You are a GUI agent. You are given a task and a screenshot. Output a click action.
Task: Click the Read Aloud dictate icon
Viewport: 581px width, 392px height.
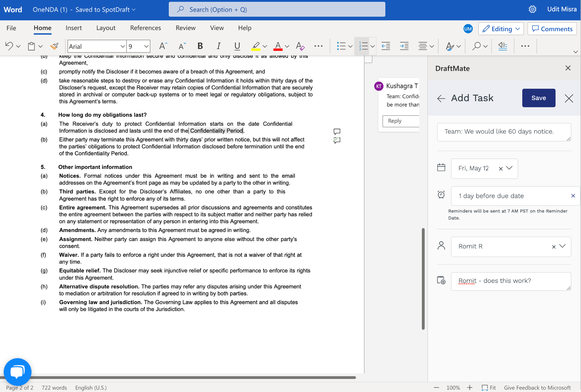click(502, 46)
